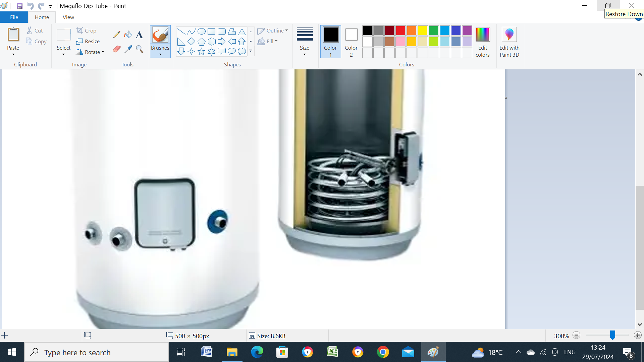Click the Cut button
Screen dimensions: 644x362
pos(35,31)
